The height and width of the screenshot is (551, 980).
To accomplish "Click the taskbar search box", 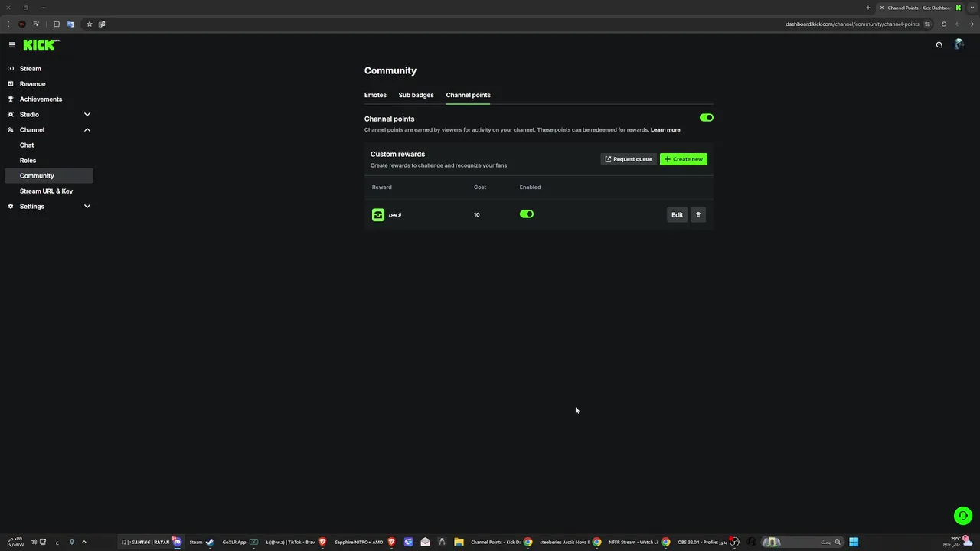I will (804, 542).
